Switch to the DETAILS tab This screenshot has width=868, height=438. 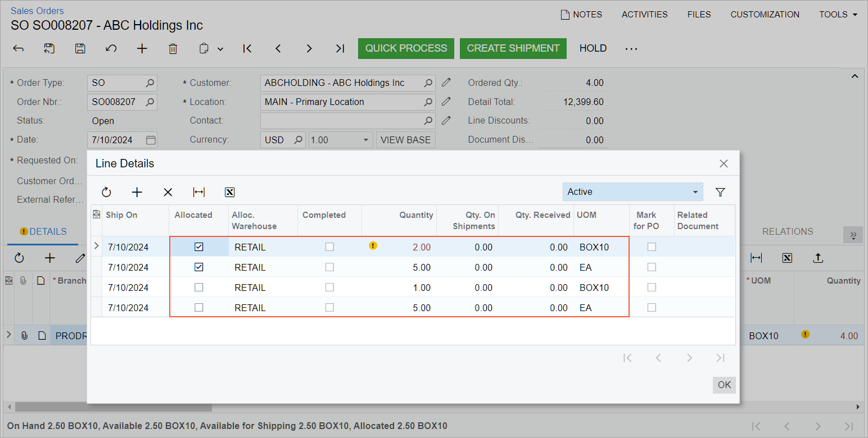coord(43,231)
